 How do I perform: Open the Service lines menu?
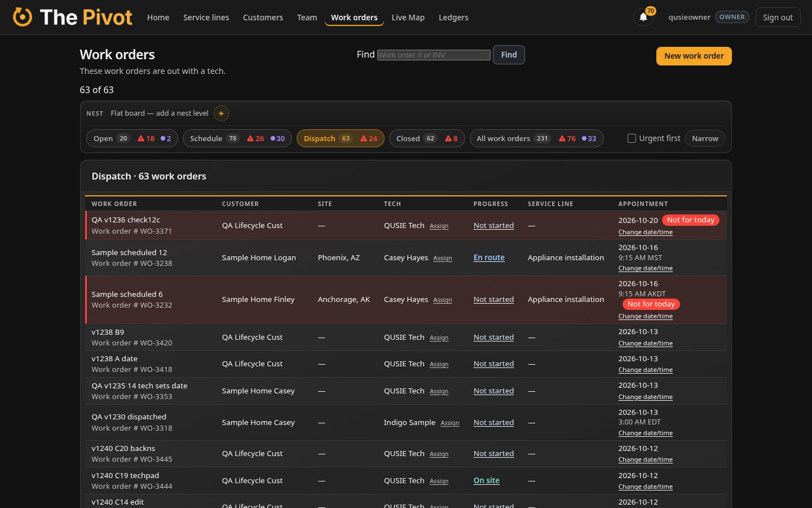pos(206,17)
